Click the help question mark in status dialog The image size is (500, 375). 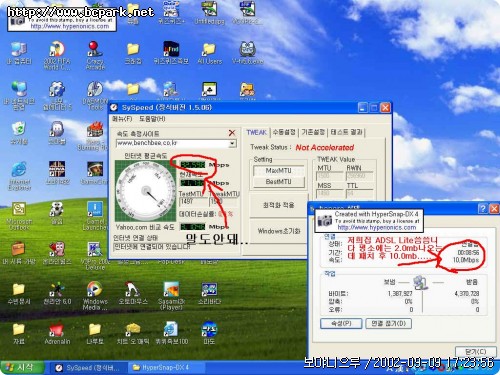pos(483,209)
